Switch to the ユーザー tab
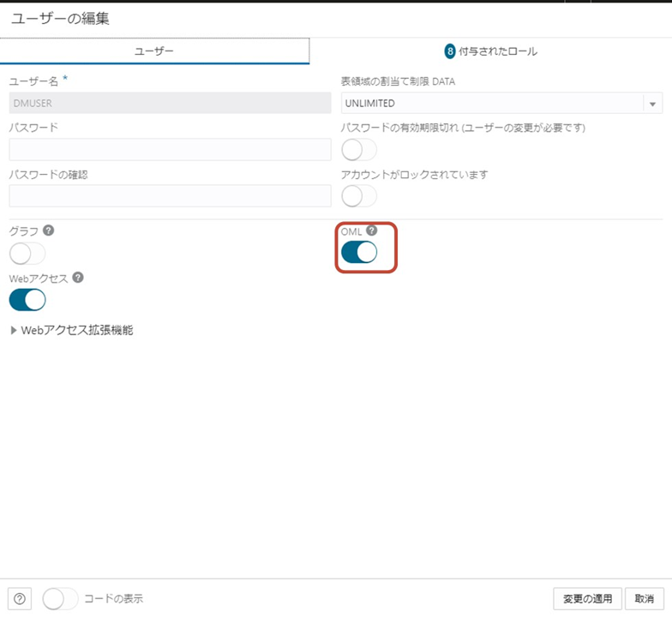This screenshot has width=672, height=617. (x=154, y=51)
